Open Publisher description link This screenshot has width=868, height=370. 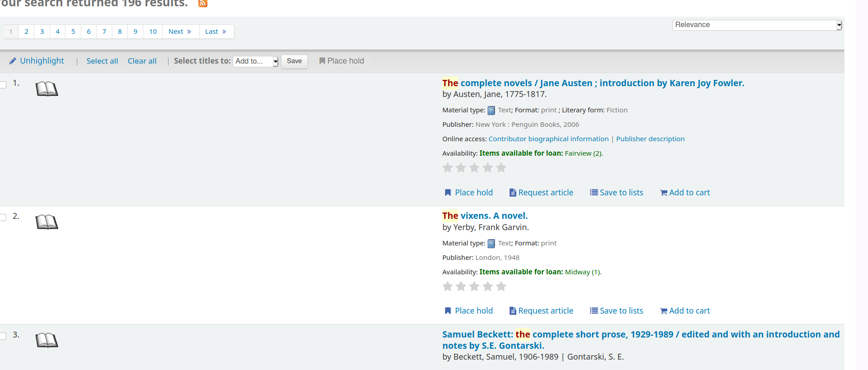coord(650,139)
